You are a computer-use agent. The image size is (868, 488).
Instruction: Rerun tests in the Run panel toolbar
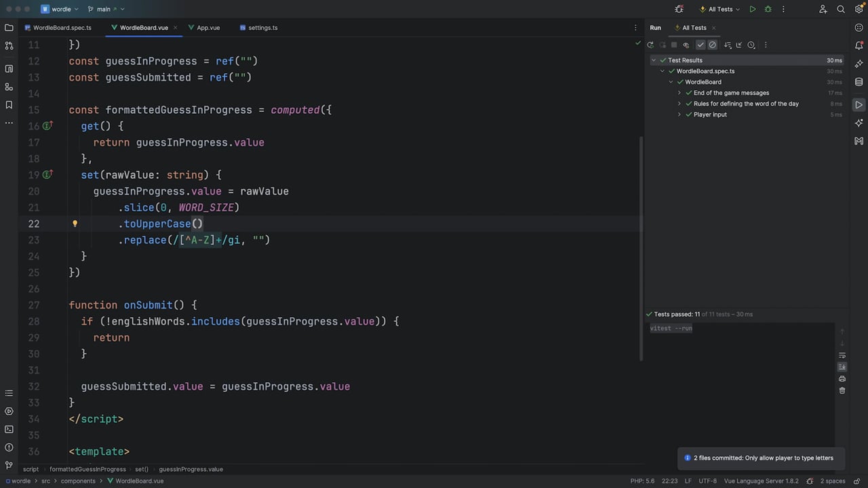pos(650,45)
